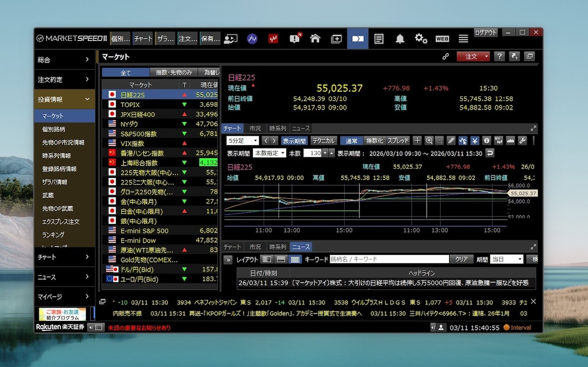Switch to the 時系列 tab above the chart
Viewport: 588px width, 367px height.
click(278, 128)
